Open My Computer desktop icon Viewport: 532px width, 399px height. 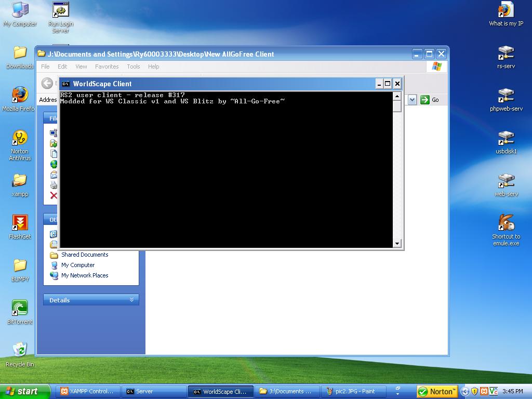pos(20,14)
